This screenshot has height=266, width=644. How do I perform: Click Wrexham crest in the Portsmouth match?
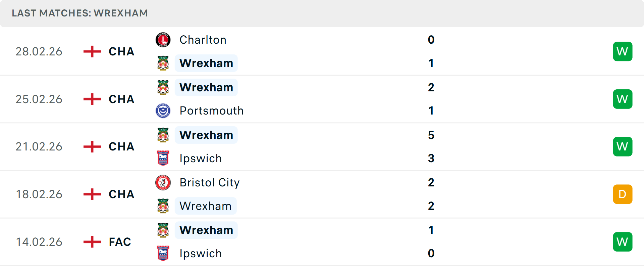[163, 87]
